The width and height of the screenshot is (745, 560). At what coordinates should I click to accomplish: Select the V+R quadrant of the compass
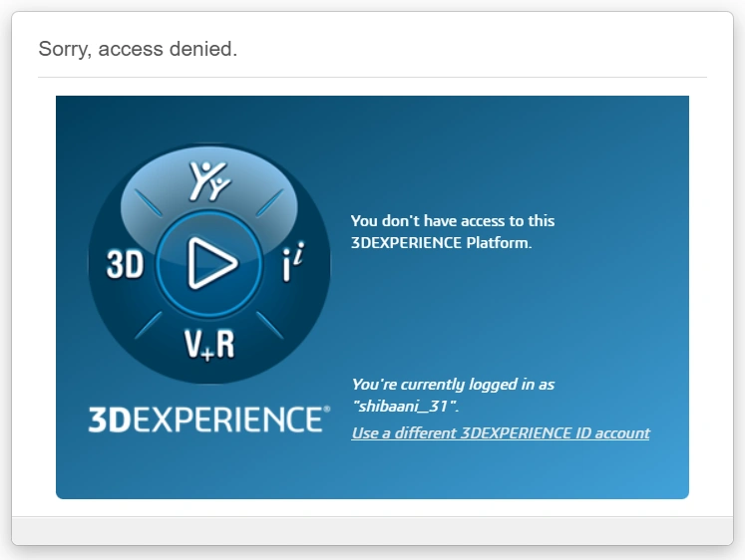tap(209, 344)
